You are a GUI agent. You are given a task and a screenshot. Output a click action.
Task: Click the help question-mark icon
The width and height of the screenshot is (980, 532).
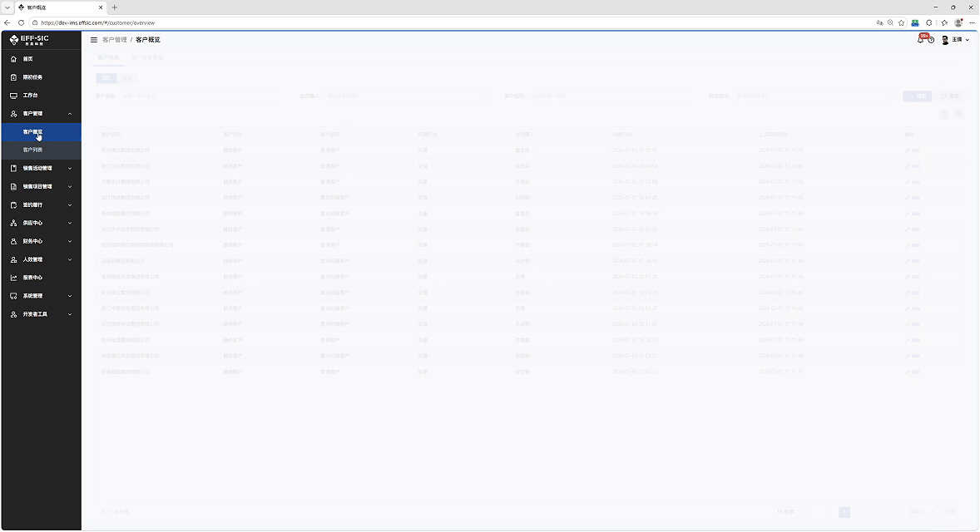pyautogui.click(x=931, y=40)
